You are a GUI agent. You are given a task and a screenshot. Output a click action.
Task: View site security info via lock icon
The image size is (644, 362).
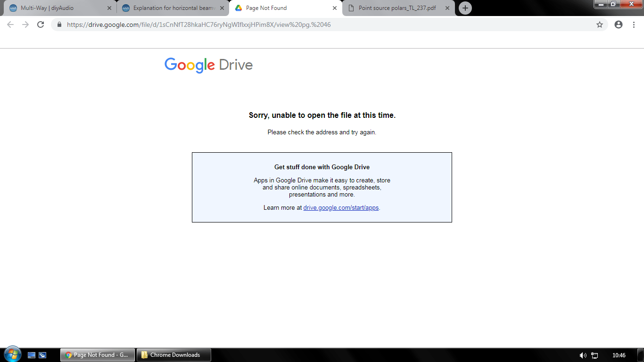tap(59, 25)
